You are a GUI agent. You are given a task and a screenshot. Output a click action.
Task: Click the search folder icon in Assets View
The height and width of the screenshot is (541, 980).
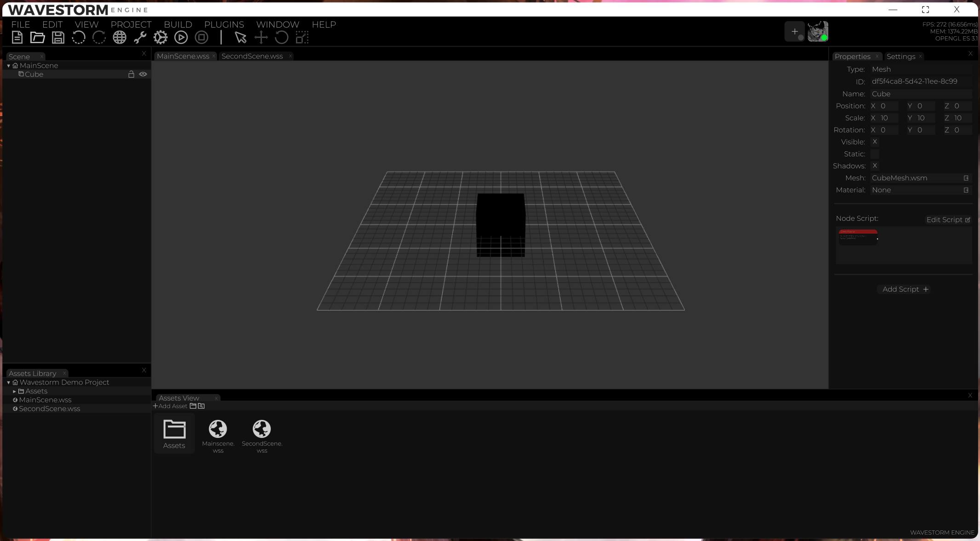coord(201,406)
